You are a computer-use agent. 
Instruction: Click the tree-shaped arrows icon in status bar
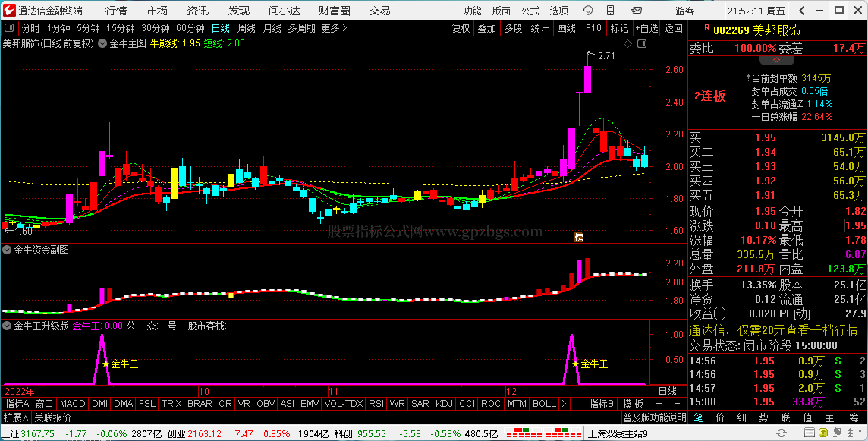tap(850, 433)
